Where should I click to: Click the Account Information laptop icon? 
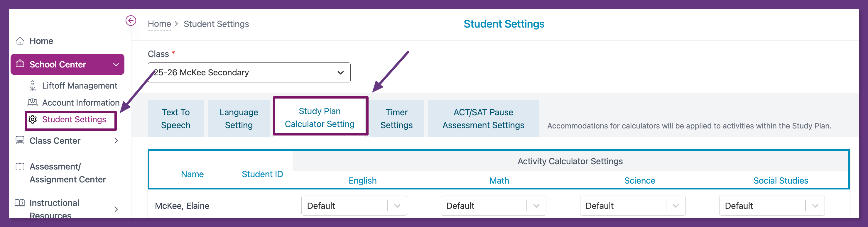click(x=33, y=102)
